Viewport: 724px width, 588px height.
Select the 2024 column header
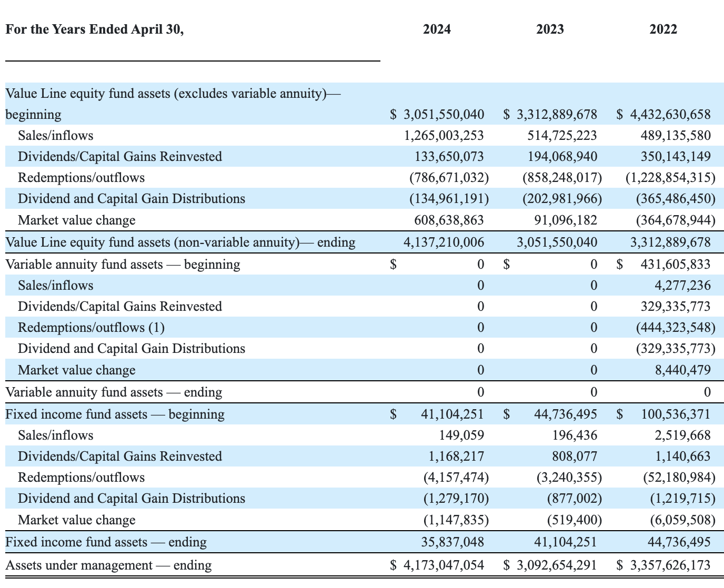tap(437, 29)
